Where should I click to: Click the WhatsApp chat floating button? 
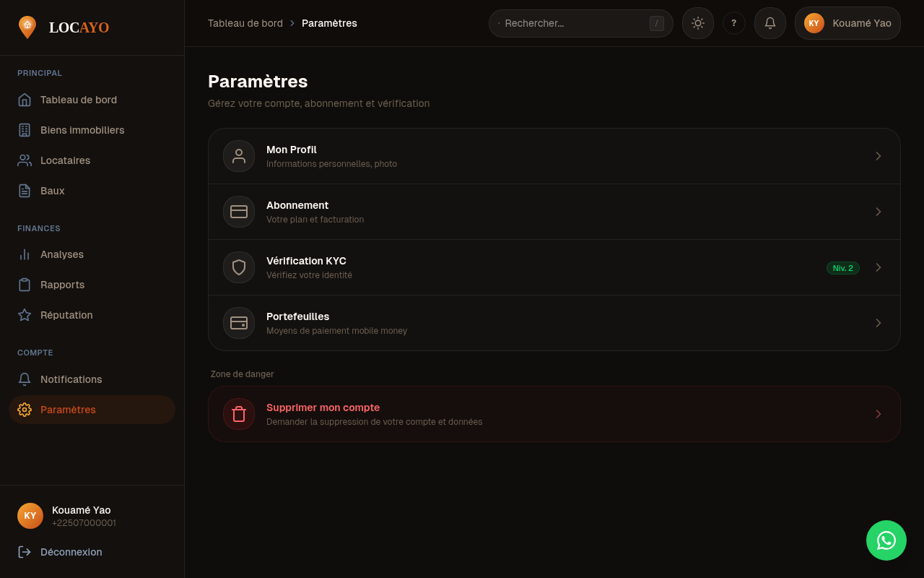tap(886, 540)
